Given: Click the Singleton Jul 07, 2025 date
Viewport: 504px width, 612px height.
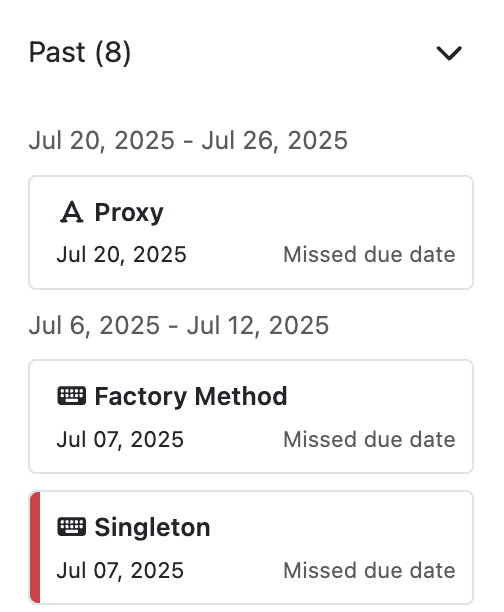Looking at the screenshot, I should click(x=120, y=571).
